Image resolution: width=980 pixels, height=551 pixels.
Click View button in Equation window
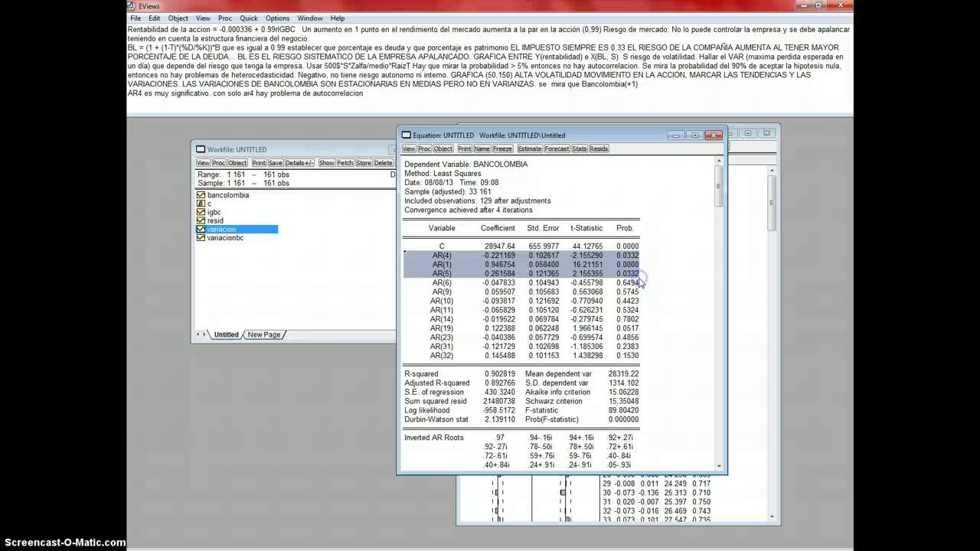coord(409,149)
